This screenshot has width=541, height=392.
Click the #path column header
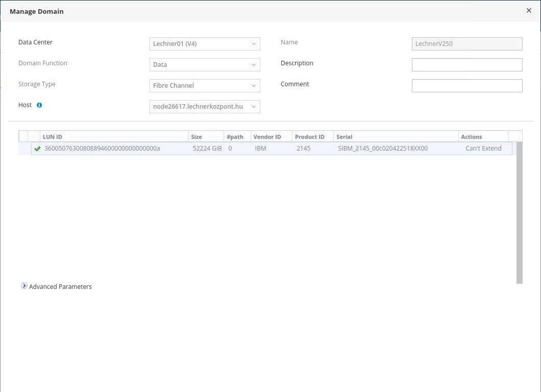tap(237, 137)
